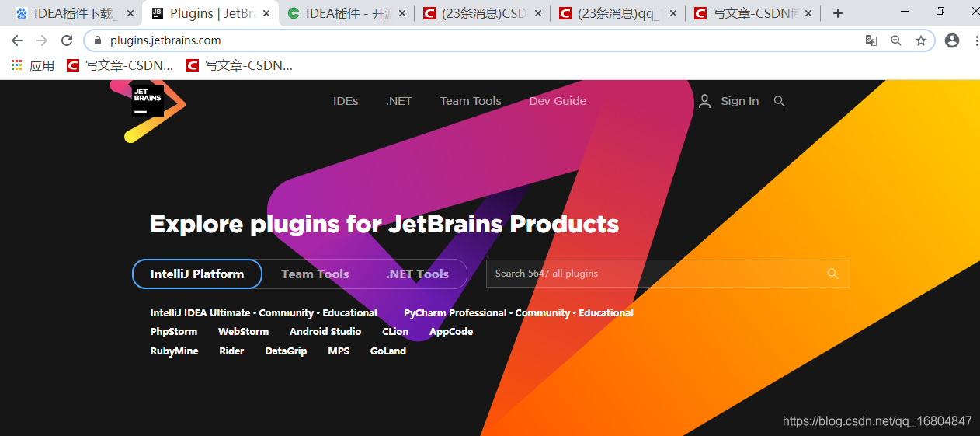Open GoLand plugins
980x436 pixels.
coord(388,351)
